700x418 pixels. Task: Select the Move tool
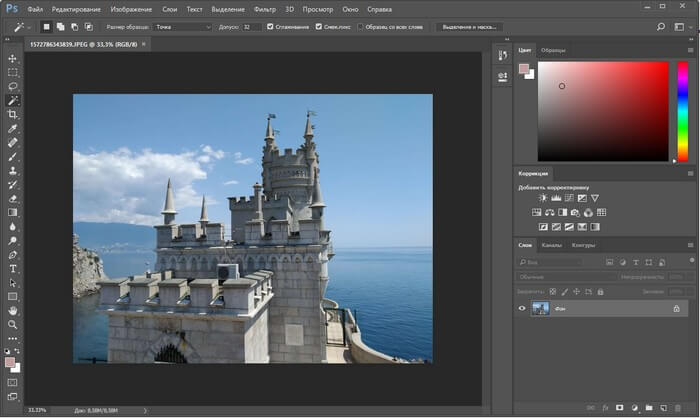click(13, 59)
